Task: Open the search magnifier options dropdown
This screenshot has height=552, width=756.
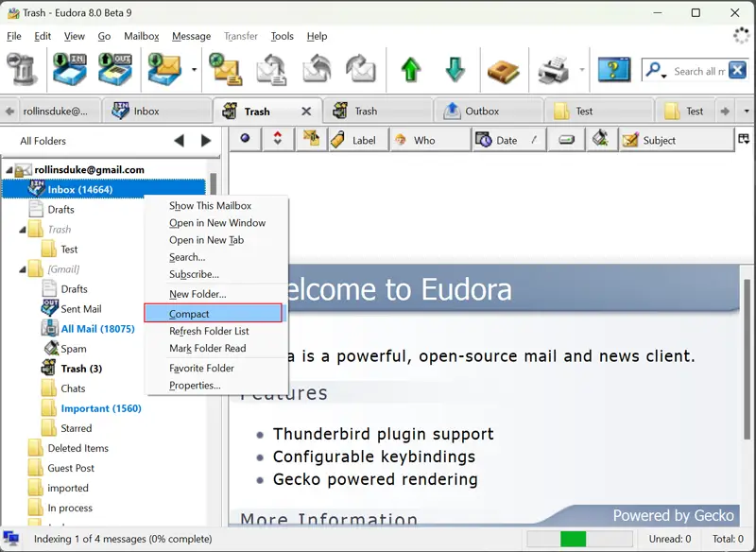Action: [x=656, y=71]
